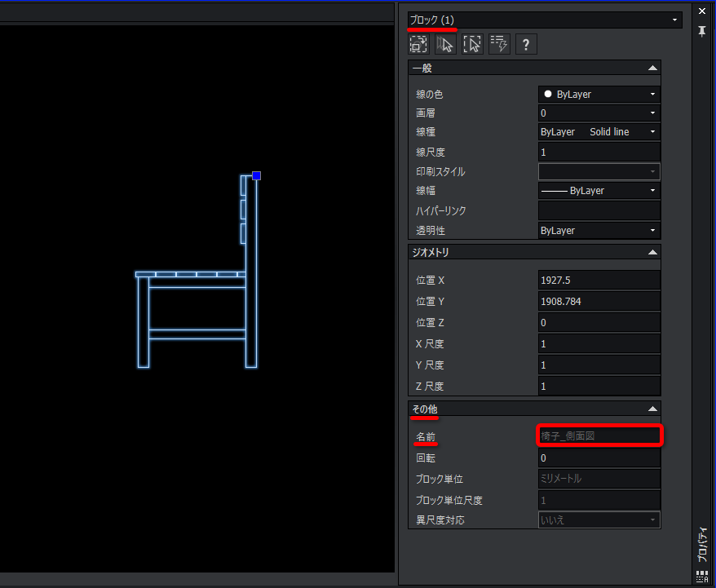Close the properties palette with X
Viewport: 716px width, 588px height.
coord(702,11)
